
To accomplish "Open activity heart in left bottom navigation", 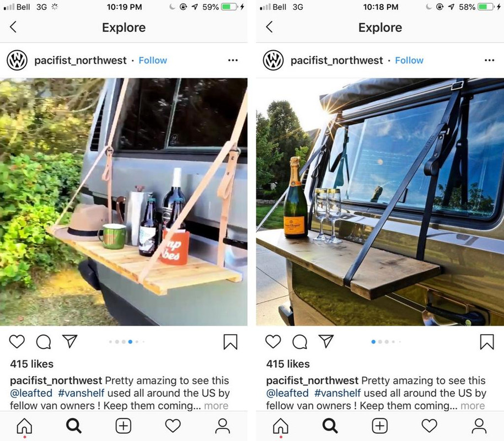I will [173, 426].
